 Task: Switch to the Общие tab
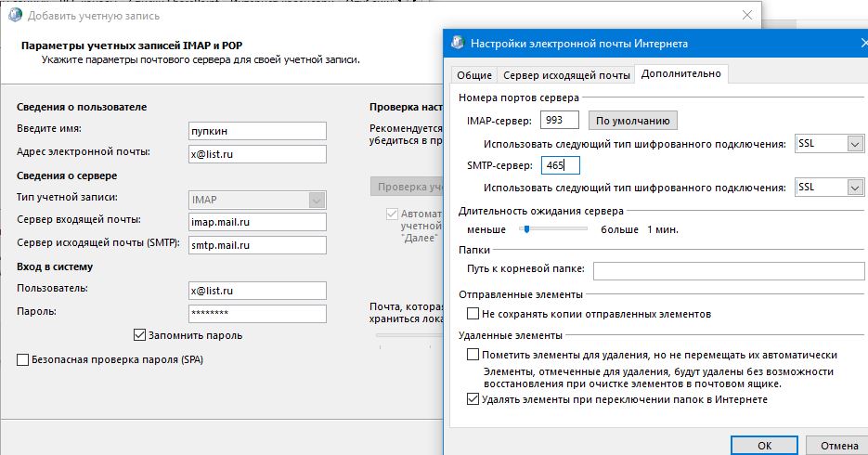473,75
